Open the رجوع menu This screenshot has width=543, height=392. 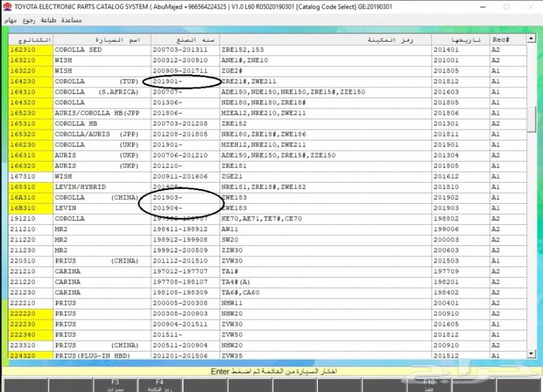29,21
